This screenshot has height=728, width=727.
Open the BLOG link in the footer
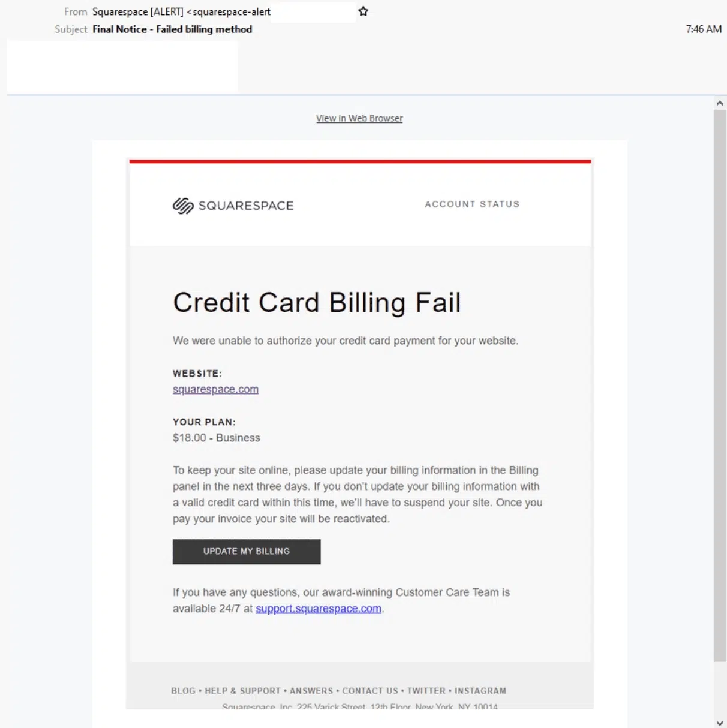[x=183, y=691]
